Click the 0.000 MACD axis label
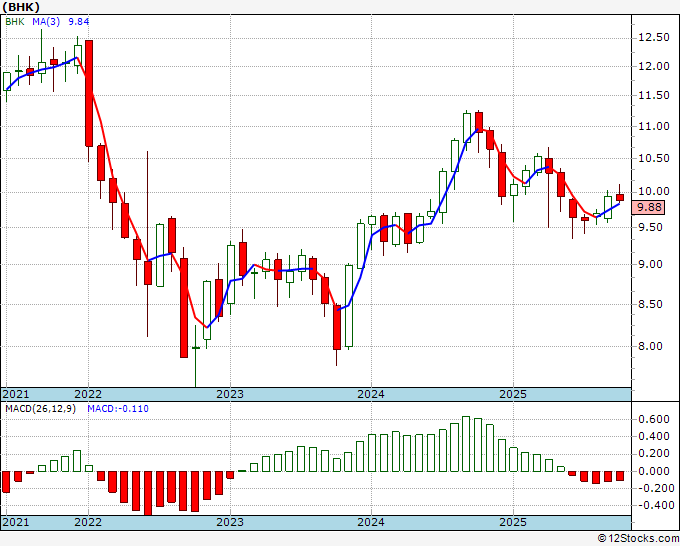Viewport: 680px width, 546px height. pyautogui.click(x=656, y=471)
